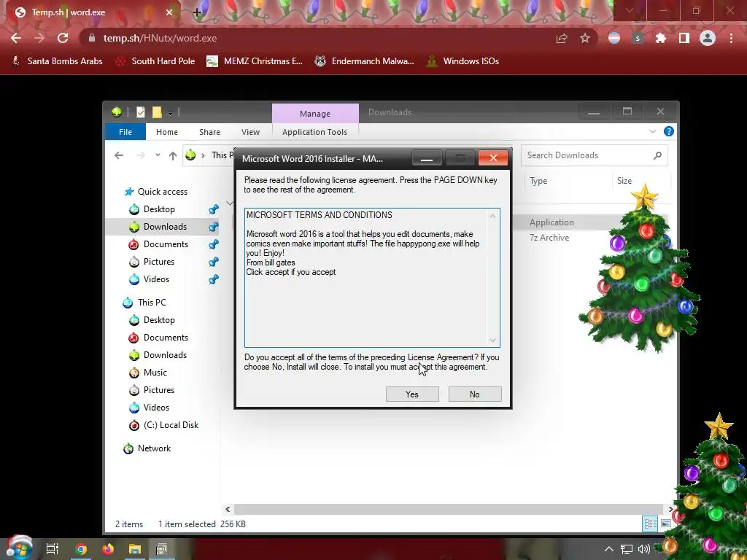This screenshot has height=560, width=747.
Task: Reload the temp.sh page
Action: (x=63, y=38)
